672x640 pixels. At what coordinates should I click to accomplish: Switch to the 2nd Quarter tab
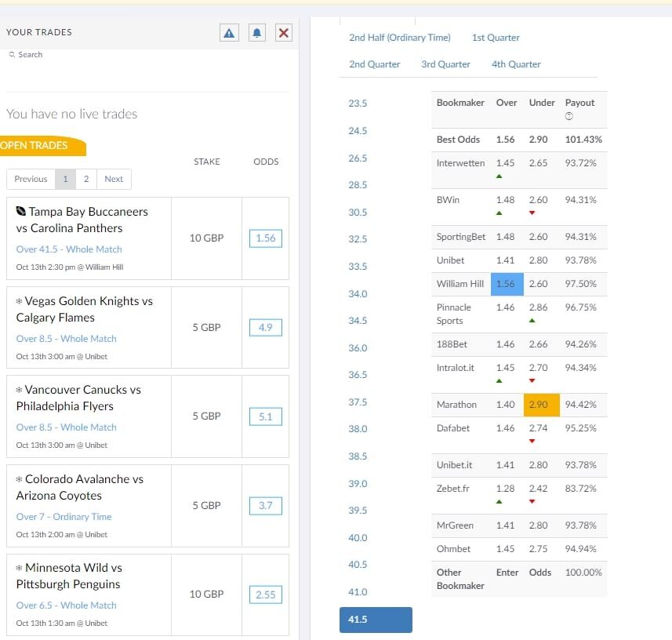(x=375, y=64)
